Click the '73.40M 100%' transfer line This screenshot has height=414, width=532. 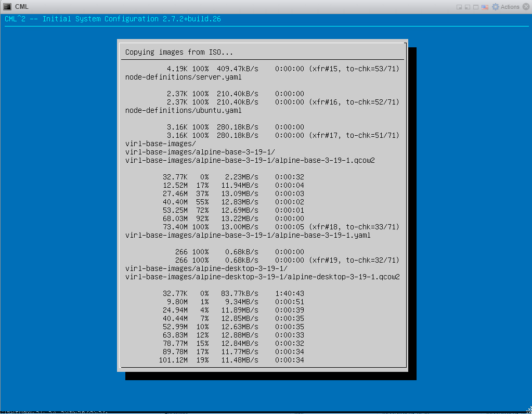click(281, 227)
